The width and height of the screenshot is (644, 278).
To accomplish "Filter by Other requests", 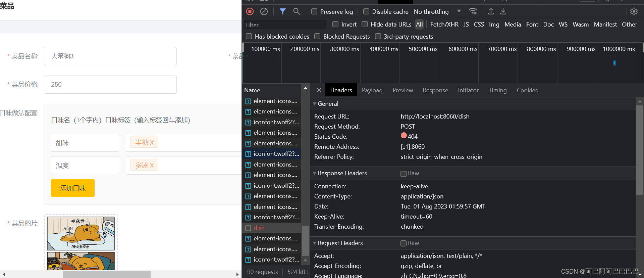I will click(x=630, y=24).
